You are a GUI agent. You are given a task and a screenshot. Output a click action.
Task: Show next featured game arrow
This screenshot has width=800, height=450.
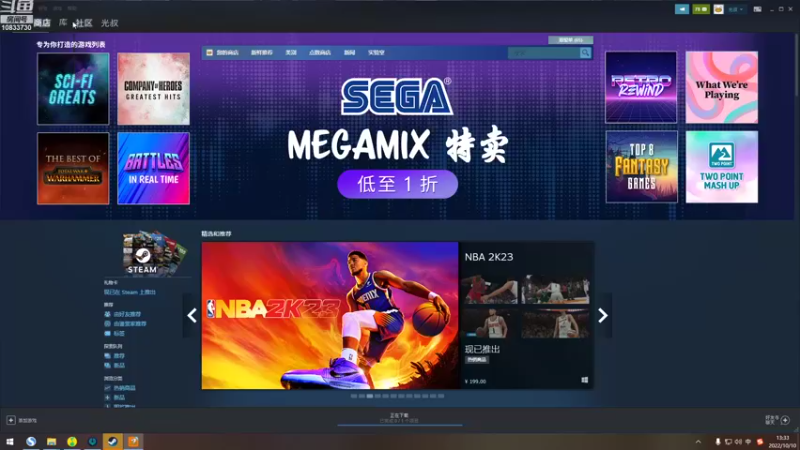pyautogui.click(x=603, y=315)
